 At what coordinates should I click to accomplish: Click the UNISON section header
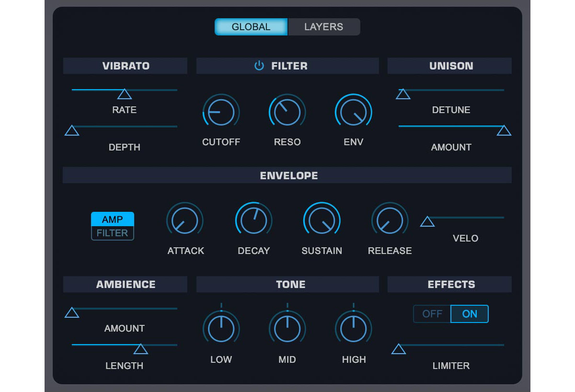click(x=449, y=66)
